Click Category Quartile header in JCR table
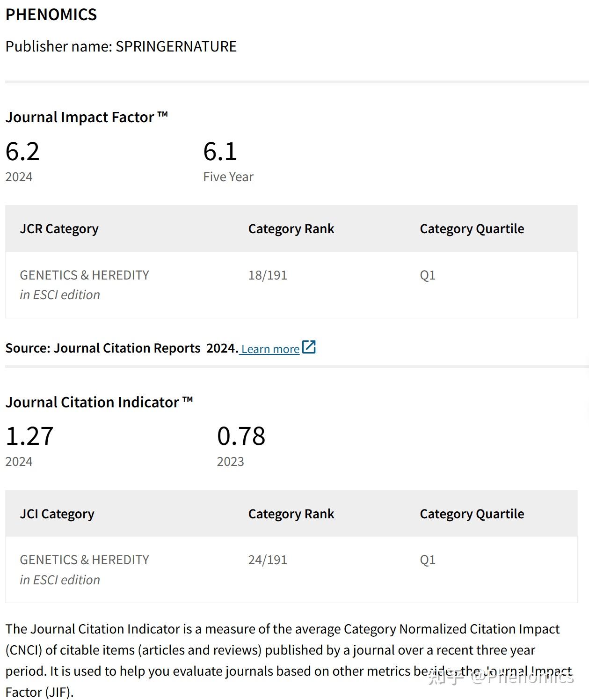Image resolution: width=589 pixels, height=700 pixels. point(472,228)
